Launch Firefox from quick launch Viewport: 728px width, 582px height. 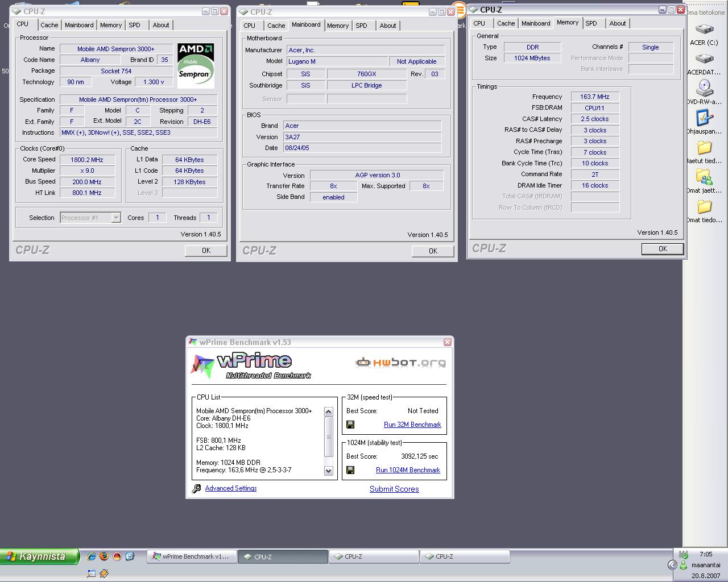[x=104, y=556]
